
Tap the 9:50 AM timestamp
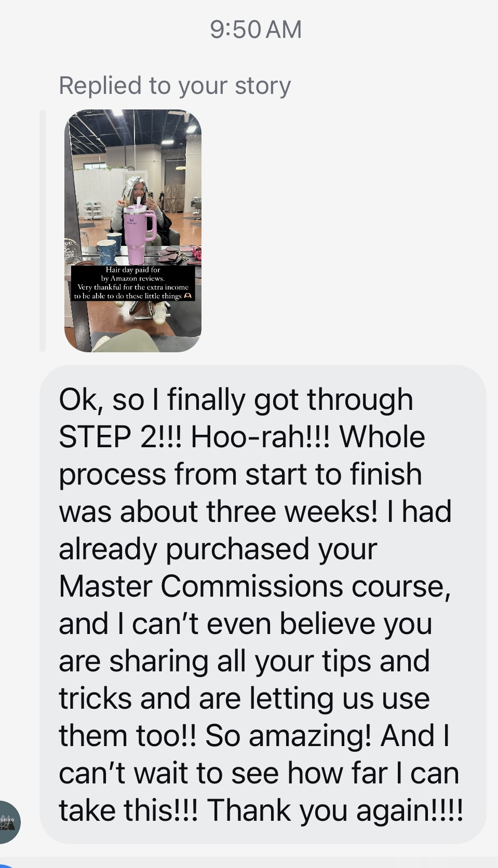tap(256, 29)
